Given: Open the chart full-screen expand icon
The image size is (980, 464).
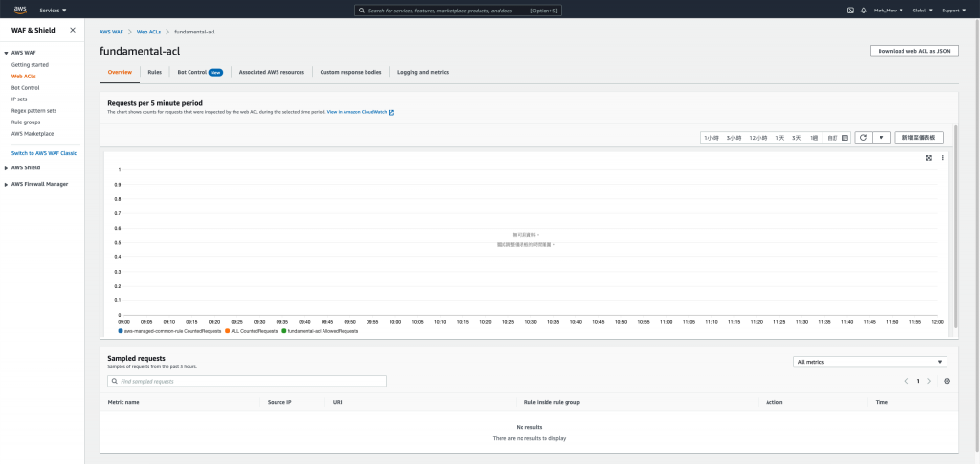Looking at the screenshot, I should point(928,158).
